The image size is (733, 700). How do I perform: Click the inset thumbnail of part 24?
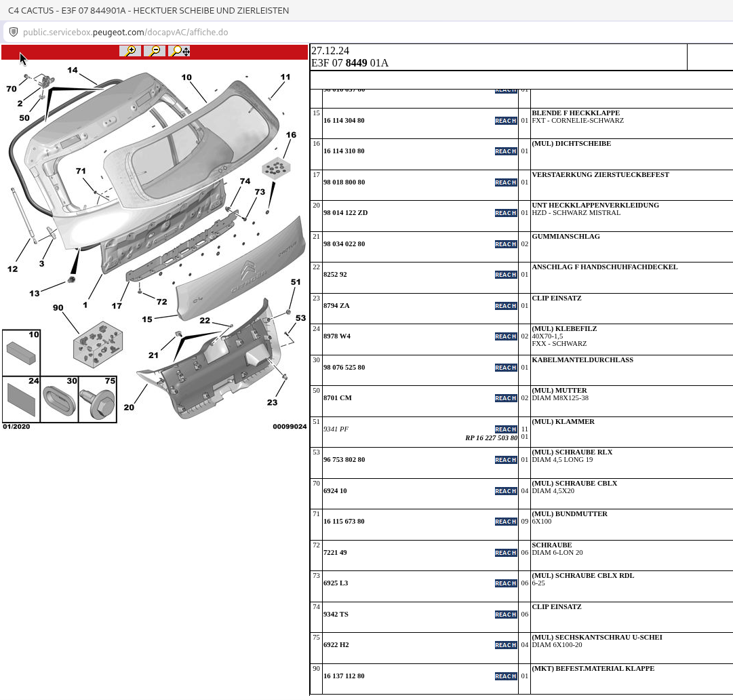tap(21, 400)
